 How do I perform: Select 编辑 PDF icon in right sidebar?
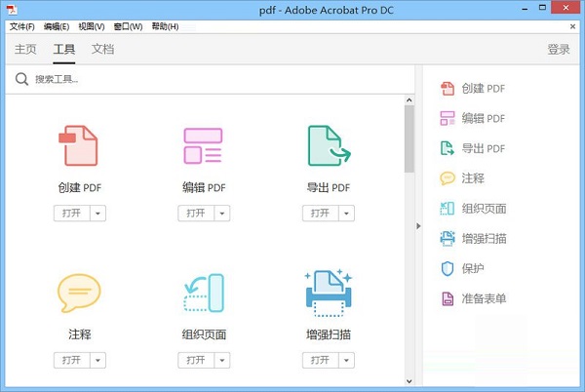[448, 119]
